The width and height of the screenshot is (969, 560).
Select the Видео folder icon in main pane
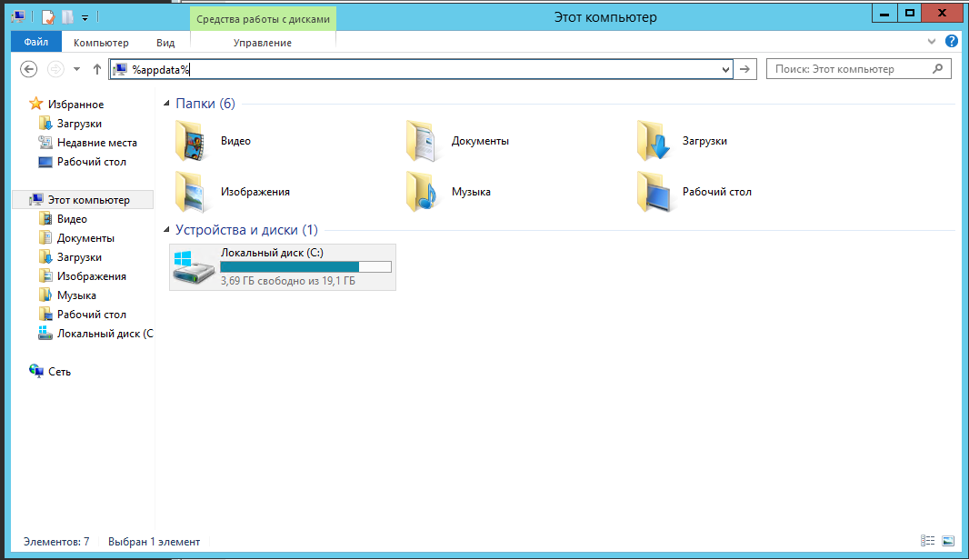190,141
